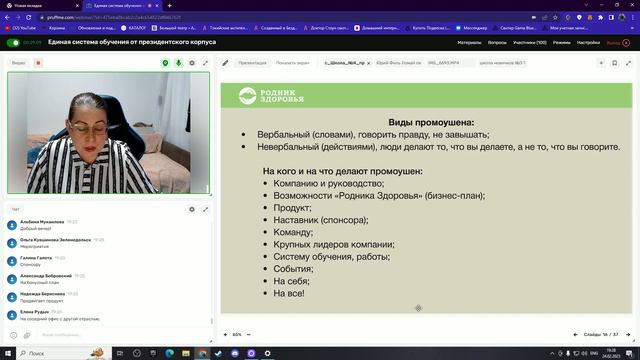Expand the chat panel
640x360 pixels.
coord(205,209)
